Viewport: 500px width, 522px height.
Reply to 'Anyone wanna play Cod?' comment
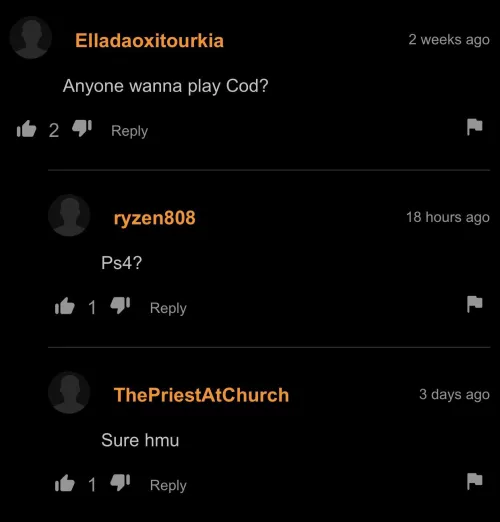130,131
